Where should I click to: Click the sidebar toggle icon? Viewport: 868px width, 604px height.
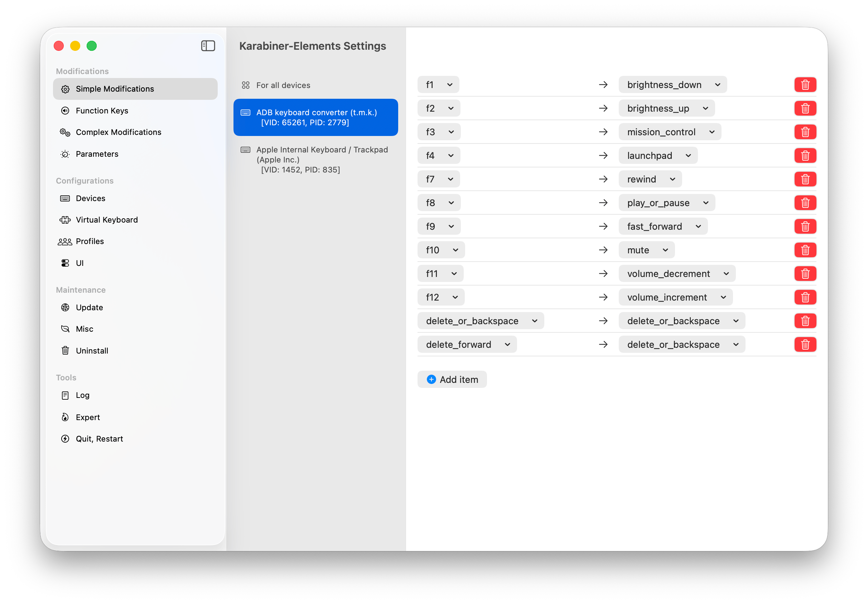coord(208,46)
